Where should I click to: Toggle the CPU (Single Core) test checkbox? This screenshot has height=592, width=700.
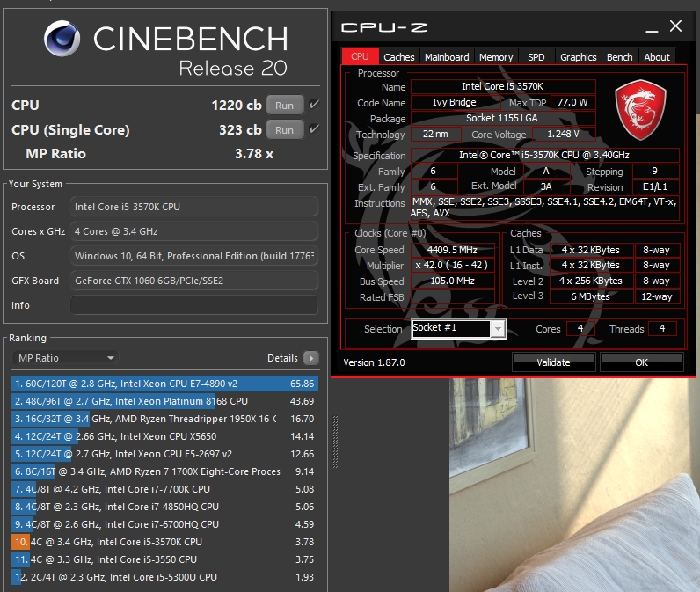(x=314, y=129)
